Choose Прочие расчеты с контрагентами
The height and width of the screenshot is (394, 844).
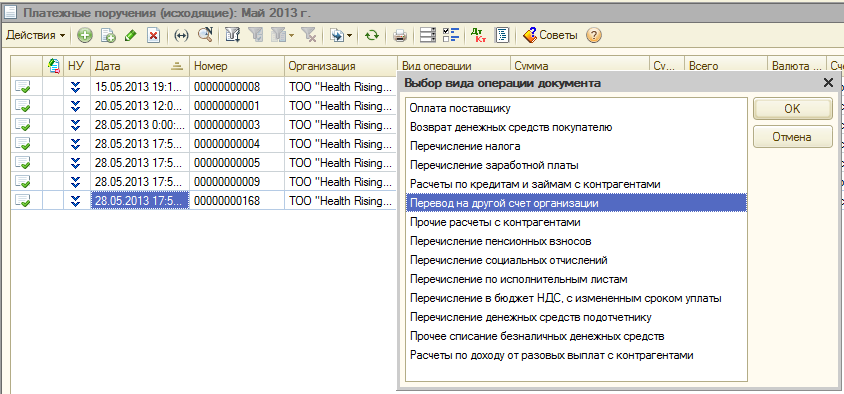pos(576,222)
